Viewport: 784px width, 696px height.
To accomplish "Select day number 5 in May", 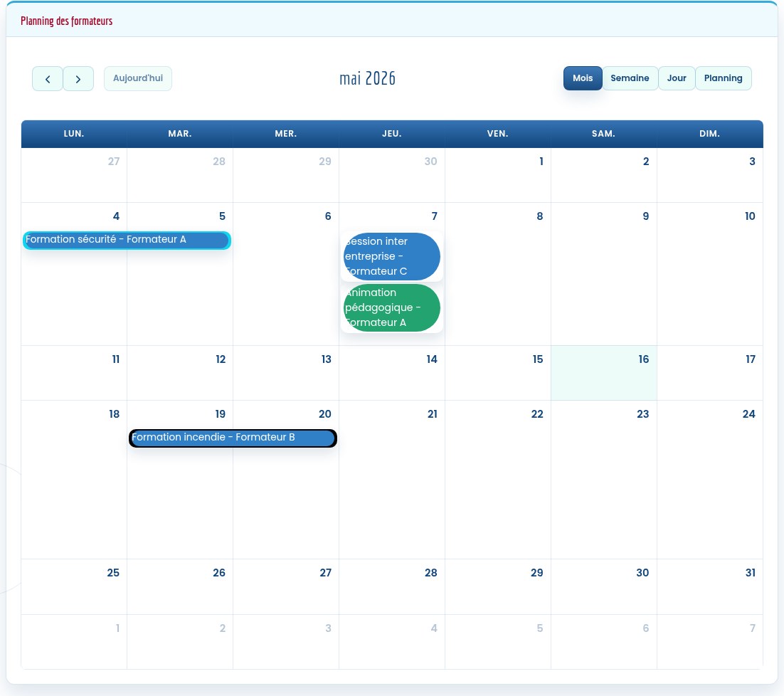I will click(x=222, y=216).
